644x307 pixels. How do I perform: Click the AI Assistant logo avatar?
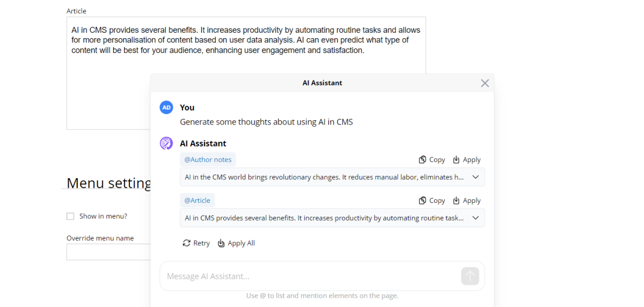pyautogui.click(x=166, y=143)
